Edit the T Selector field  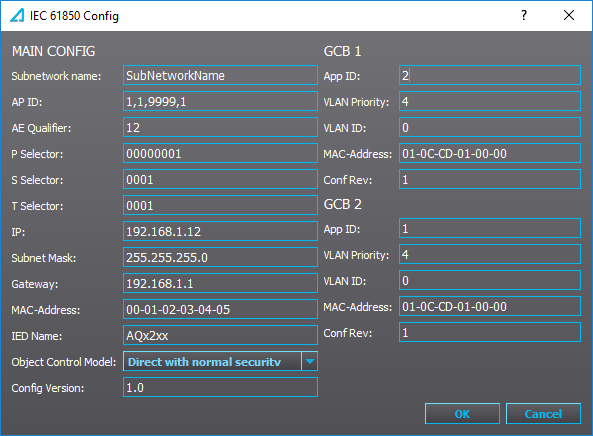click(x=220, y=205)
